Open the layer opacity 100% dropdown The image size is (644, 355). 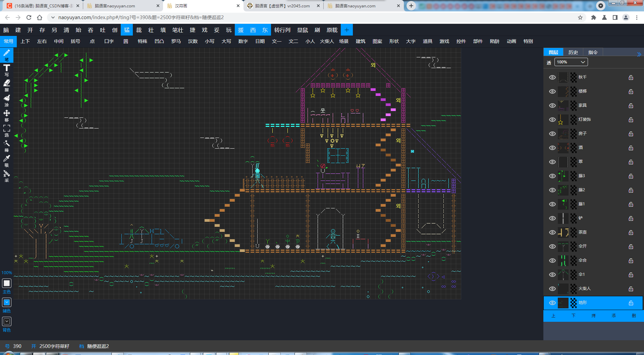[571, 62]
